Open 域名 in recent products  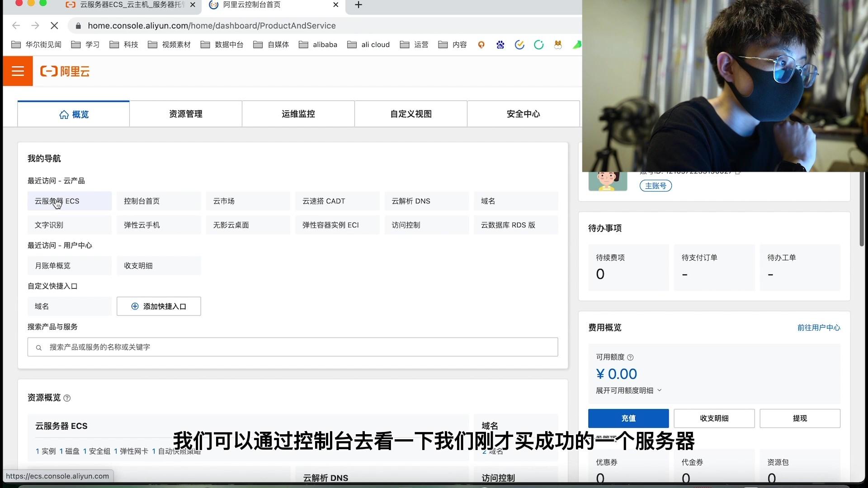(x=516, y=201)
